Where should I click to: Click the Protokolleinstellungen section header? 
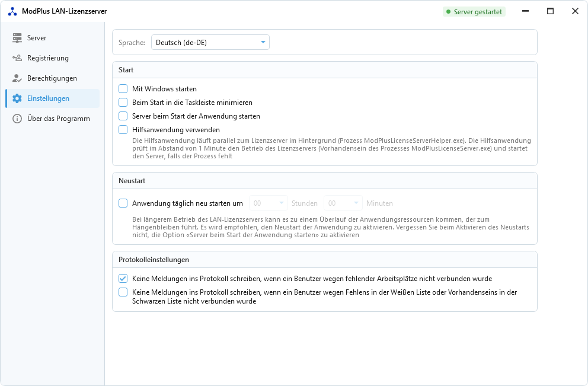[325, 260]
